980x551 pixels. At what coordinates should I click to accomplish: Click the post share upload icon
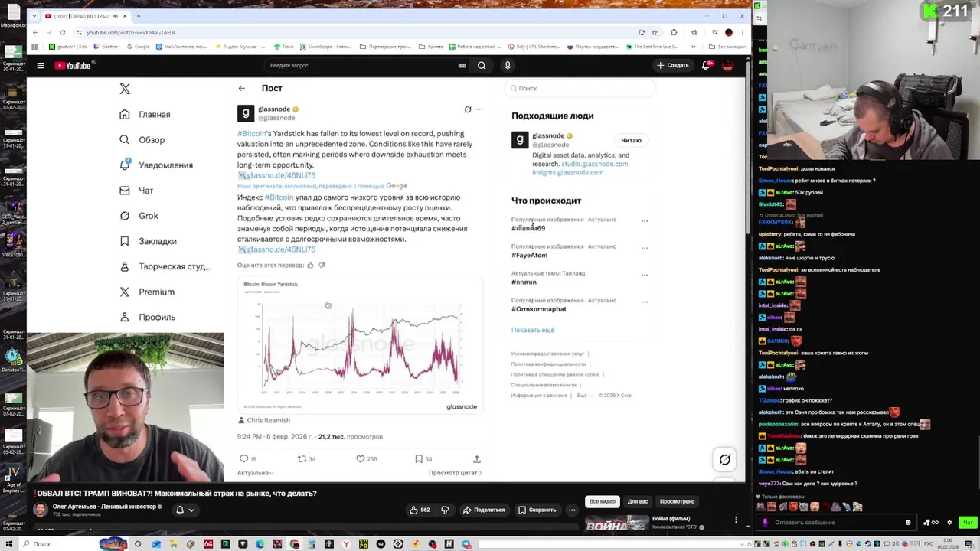(x=476, y=459)
